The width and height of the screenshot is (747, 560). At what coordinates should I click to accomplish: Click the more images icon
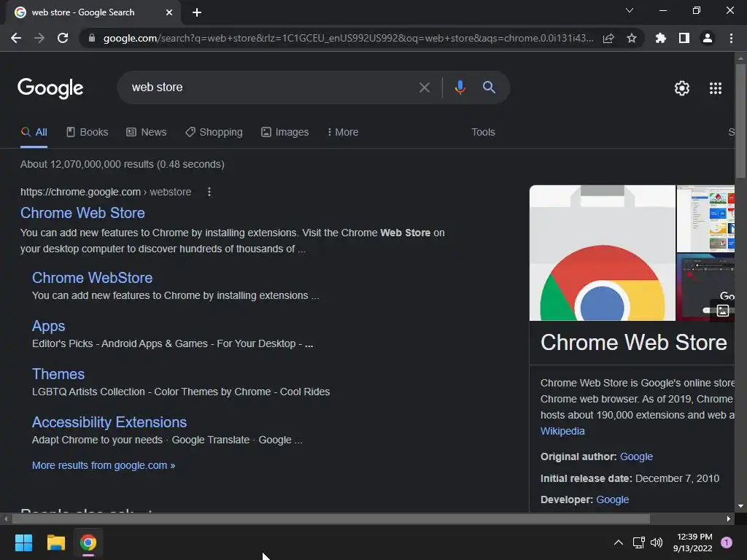tap(723, 311)
